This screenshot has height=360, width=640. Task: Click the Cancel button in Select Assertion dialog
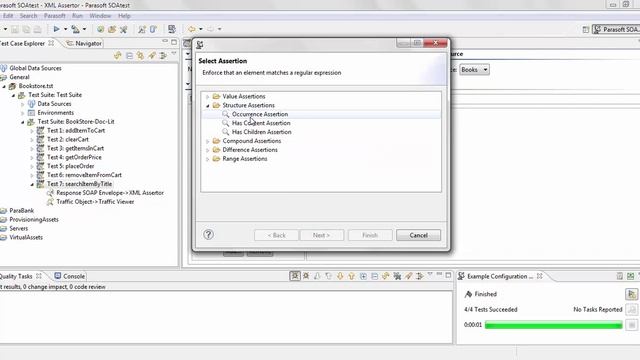[418, 235]
